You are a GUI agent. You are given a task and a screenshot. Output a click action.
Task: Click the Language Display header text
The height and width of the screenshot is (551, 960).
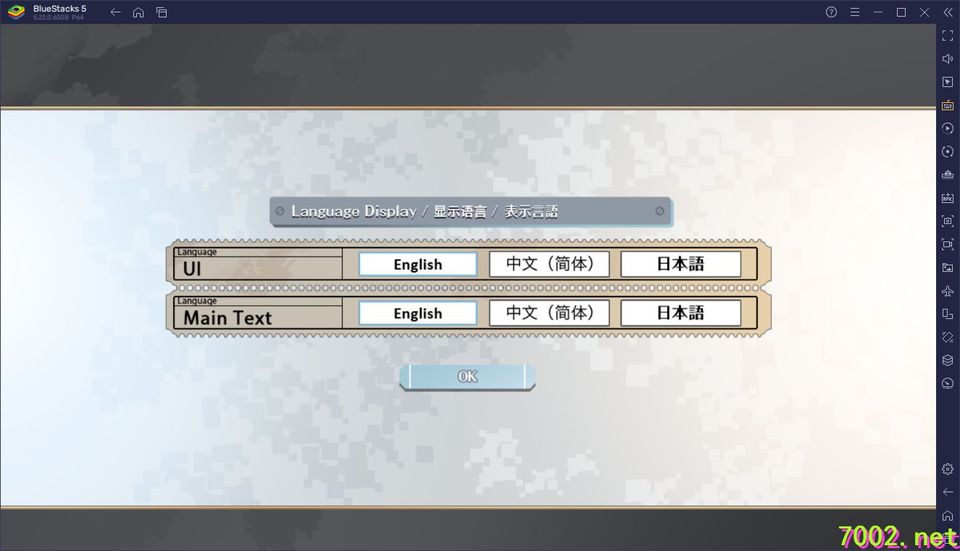[424, 211]
